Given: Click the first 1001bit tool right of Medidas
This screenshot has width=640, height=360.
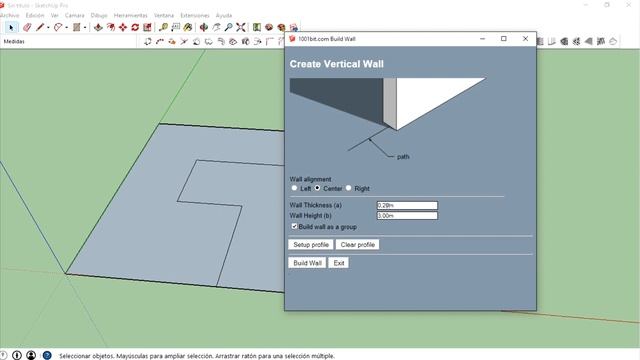Looking at the screenshot, I should [148, 41].
